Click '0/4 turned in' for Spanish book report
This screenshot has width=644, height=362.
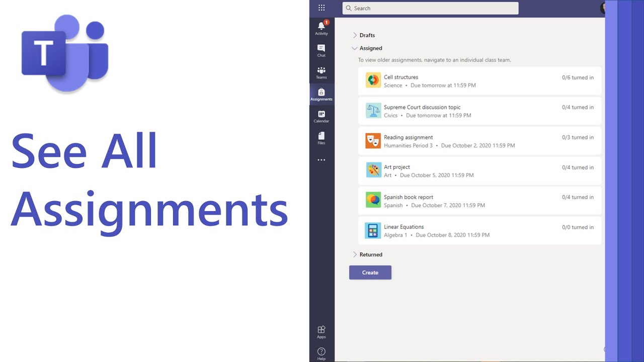click(578, 197)
